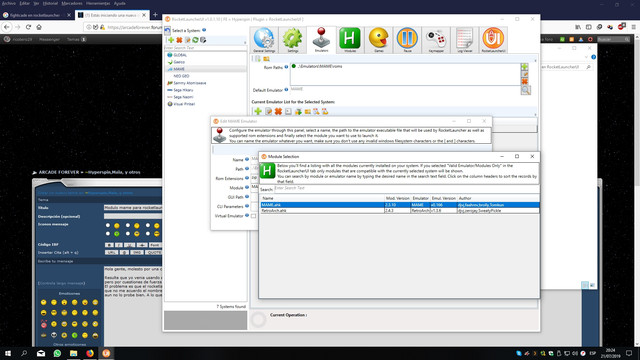Viewport: 640px width, 360px height.
Task: Remove rom path with orange X
Action: [x=525, y=82]
